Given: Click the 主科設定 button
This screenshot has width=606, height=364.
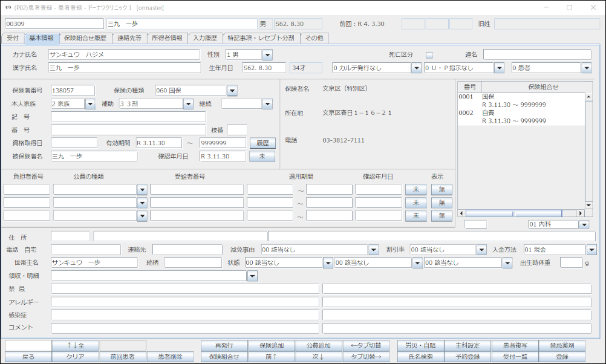Looking at the screenshot, I should 468,345.
